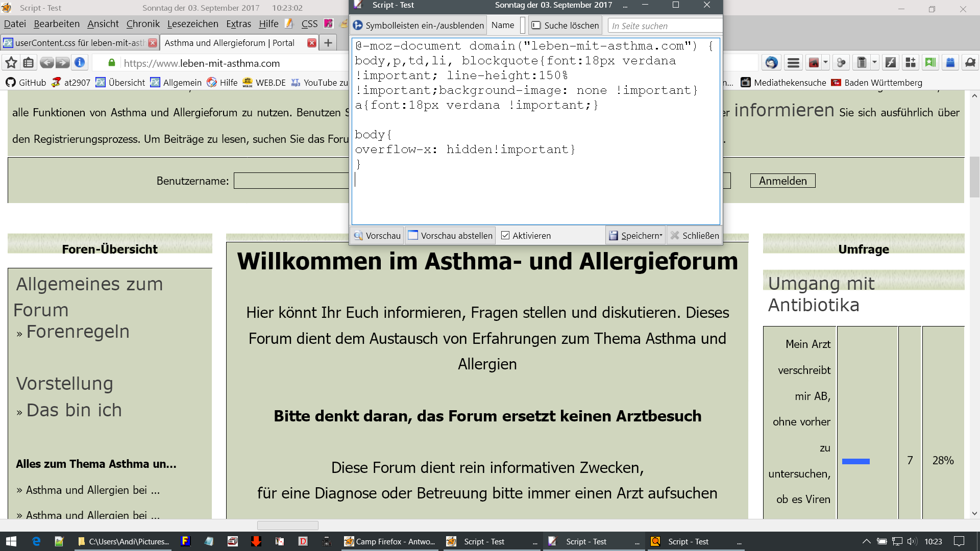Open the hamburger menu icon

[x=793, y=63]
